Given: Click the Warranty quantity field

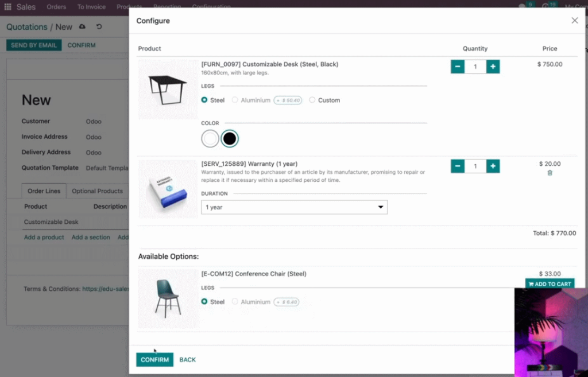Looking at the screenshot, I should [475, 166].
